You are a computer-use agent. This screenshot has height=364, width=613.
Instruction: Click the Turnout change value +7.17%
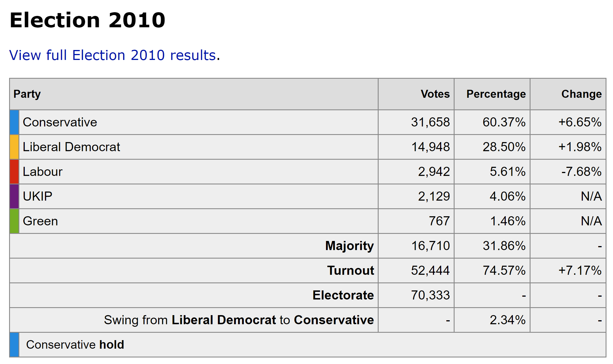(580, 271)
